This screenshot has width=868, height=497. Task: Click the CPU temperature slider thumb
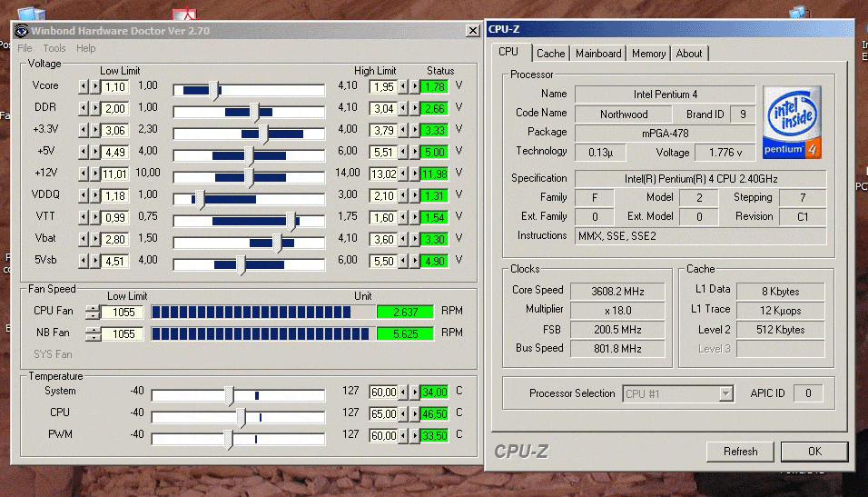241,418
